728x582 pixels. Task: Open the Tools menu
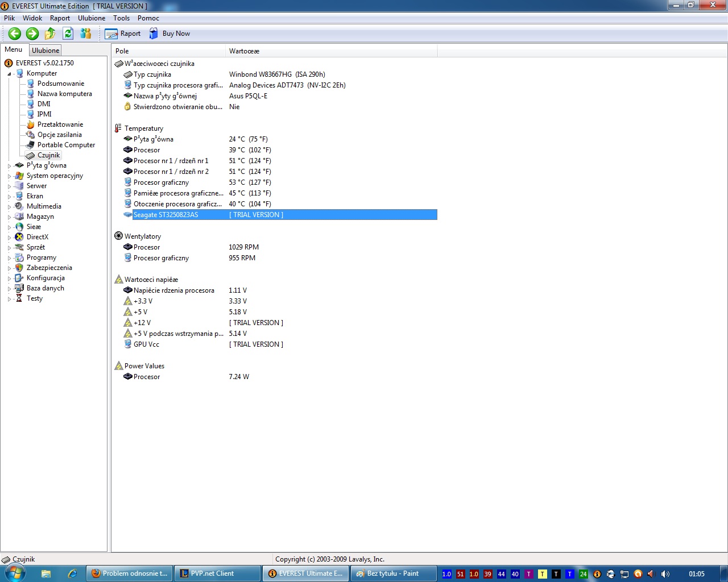[x=121, y=18]
